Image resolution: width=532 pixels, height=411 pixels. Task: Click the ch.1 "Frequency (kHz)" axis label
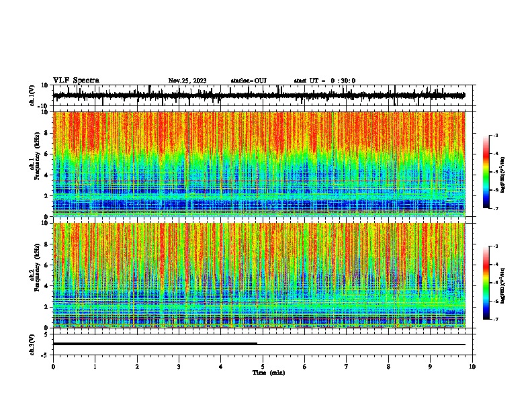coord(37,156)
